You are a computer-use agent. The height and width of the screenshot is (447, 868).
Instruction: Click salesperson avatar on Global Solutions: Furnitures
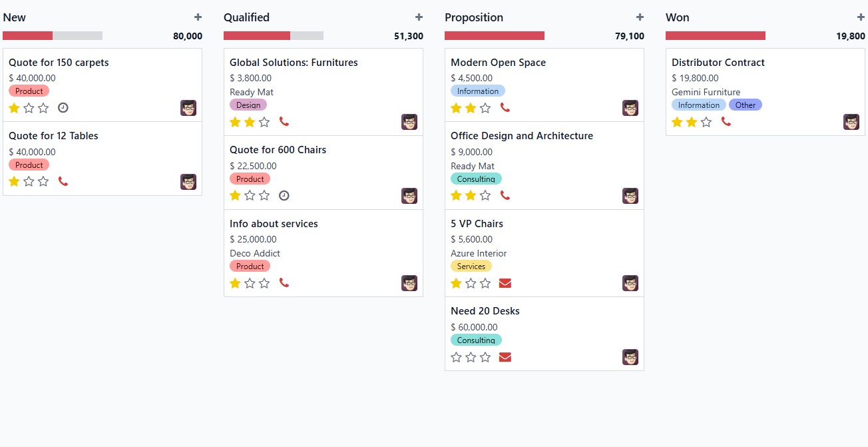(x=409, y=122)
